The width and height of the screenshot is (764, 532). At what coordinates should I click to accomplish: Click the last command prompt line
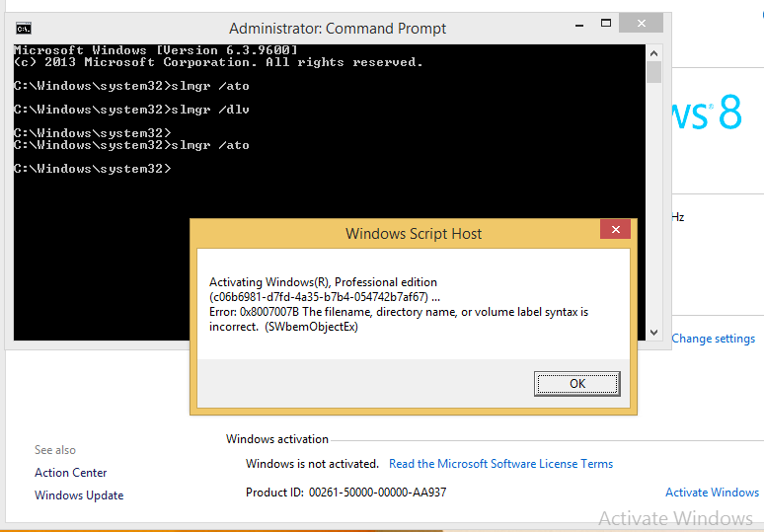pyautogui.click(x=93, y=169)
